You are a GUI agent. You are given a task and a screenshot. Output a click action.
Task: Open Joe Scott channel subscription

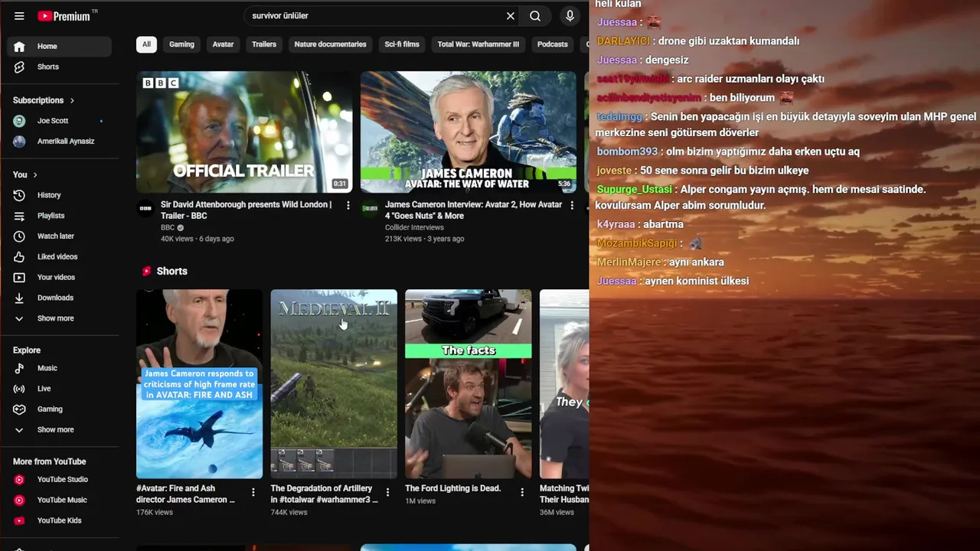[x=59, y=121]
